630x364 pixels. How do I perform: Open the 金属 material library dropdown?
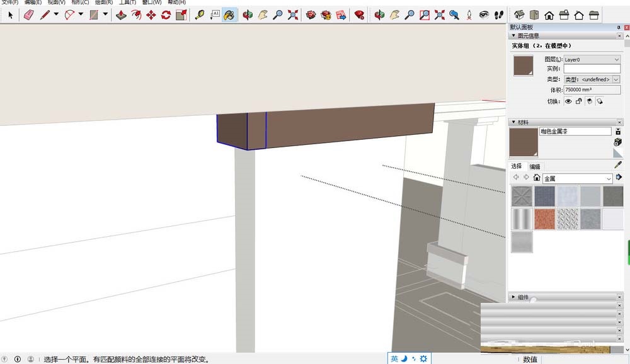click(577, 179)
